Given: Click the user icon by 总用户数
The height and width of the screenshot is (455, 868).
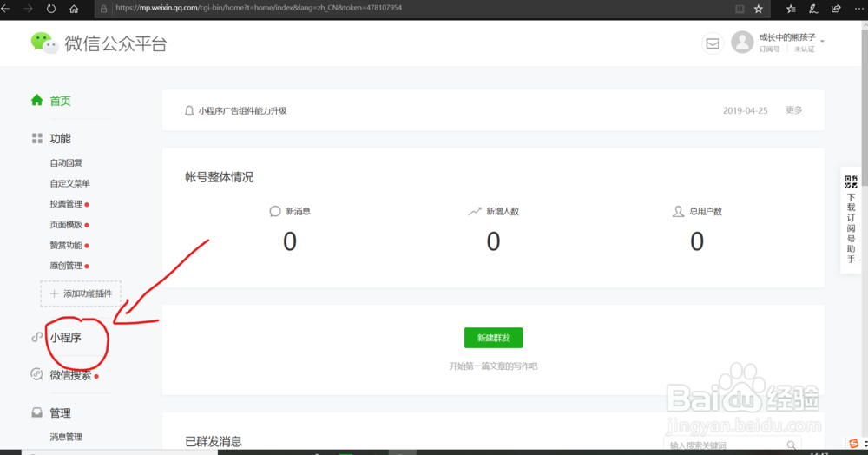Looking at the screenshot, I should pos(678,212).
